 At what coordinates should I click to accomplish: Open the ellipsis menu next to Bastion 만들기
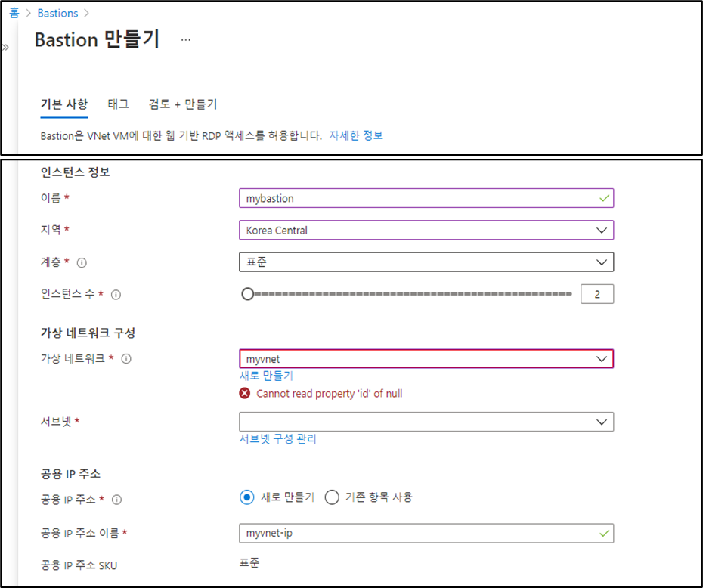[x=186, y=40]
